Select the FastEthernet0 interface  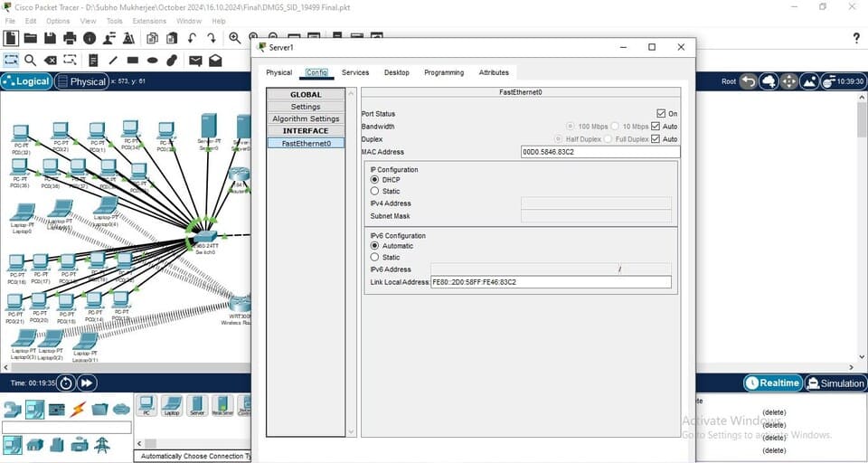click(306, 144)
